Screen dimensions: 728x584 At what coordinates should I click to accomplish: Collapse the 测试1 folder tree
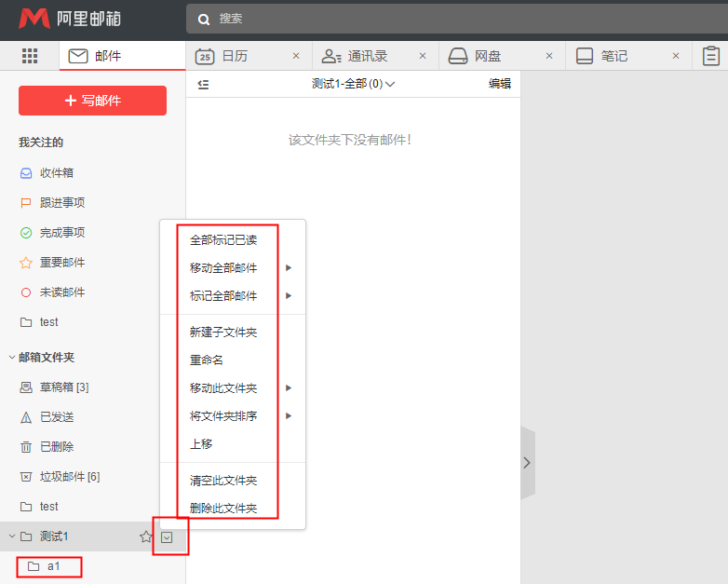(x=12, y=536)
